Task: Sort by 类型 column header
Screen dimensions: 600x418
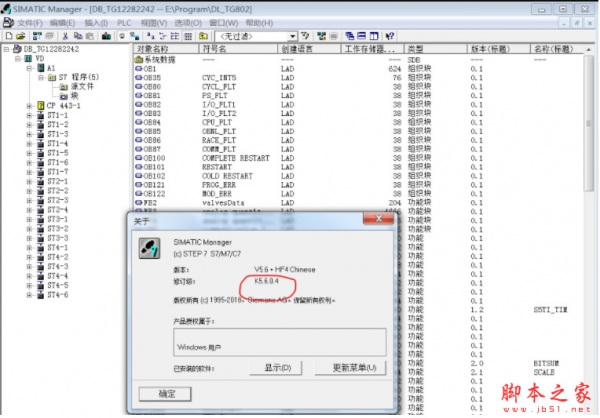Action: pos(435,49)
